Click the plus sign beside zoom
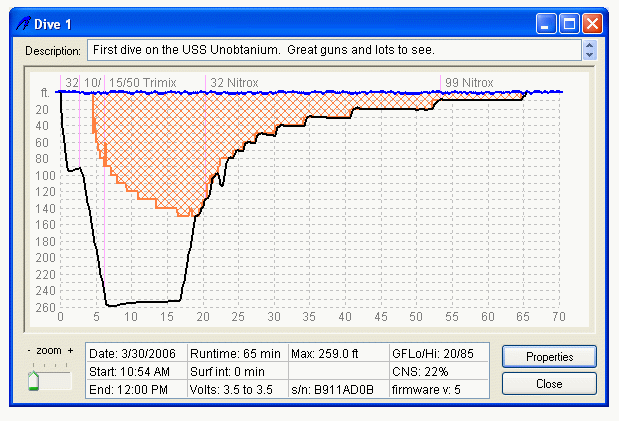The height and width of the screenshot is (421, 619). (70, 351)
